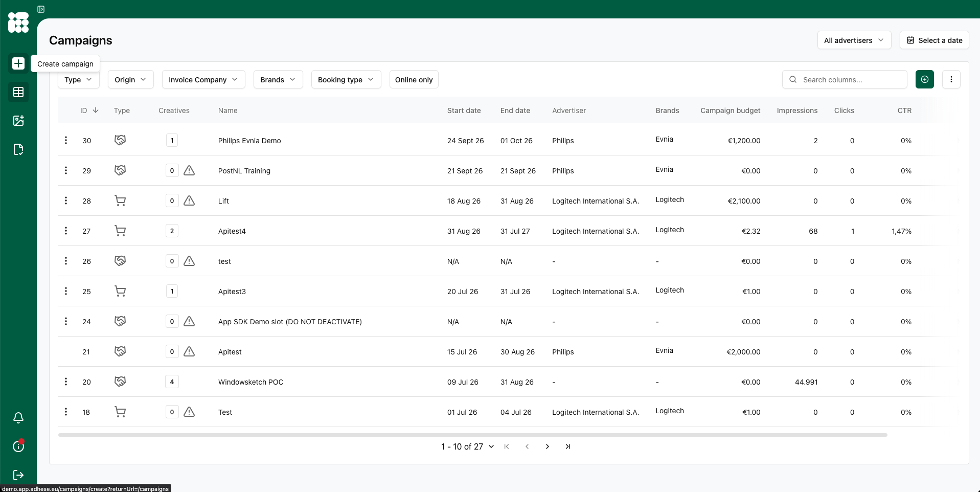Click the Select a date button

pyautogui.click(x=935, y=40)
